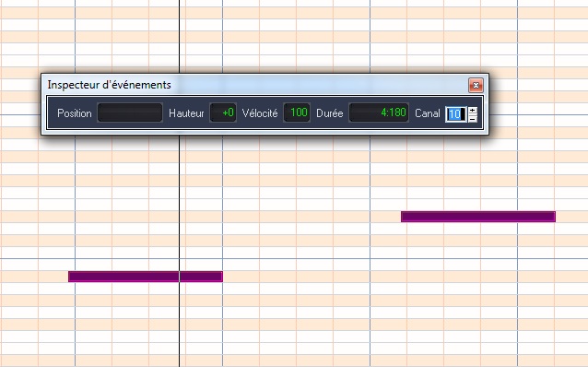Select the Hauteur field showing +0
This screenshot has width=588, height=367.
[x=223, y=112]
